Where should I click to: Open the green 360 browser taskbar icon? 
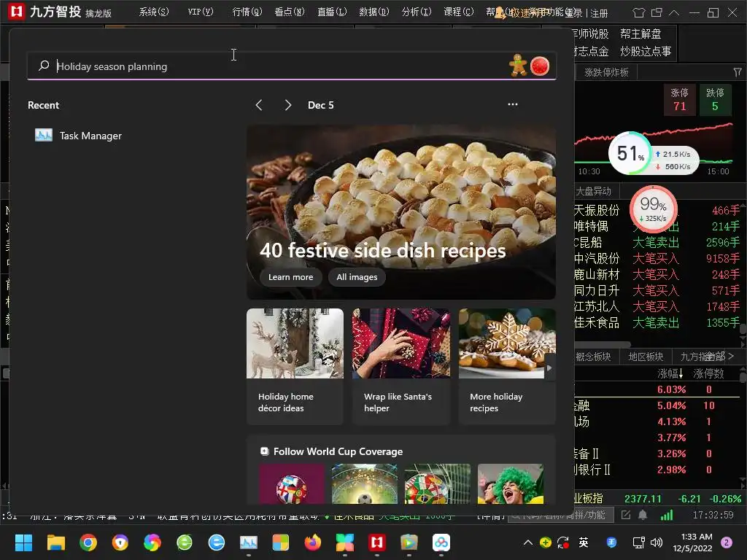click(185, 542)
